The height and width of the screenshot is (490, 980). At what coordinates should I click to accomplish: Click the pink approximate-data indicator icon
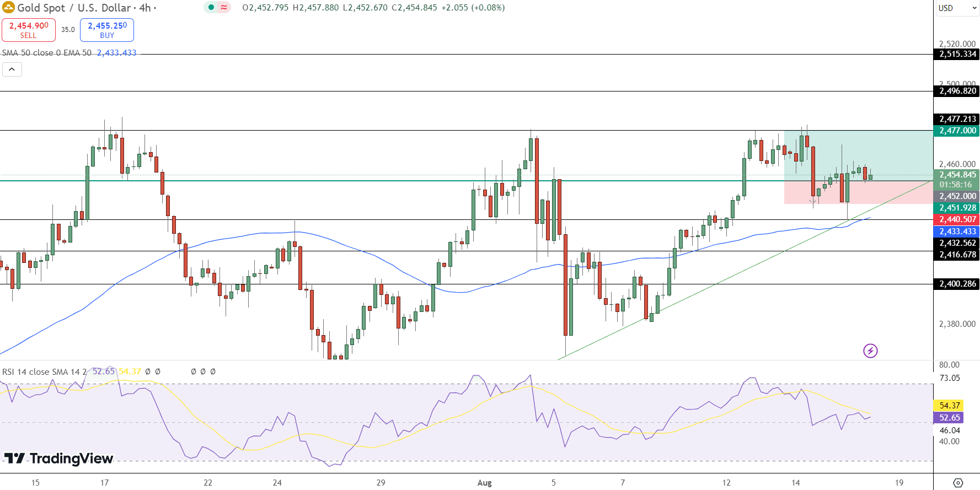tap(224, 8)
